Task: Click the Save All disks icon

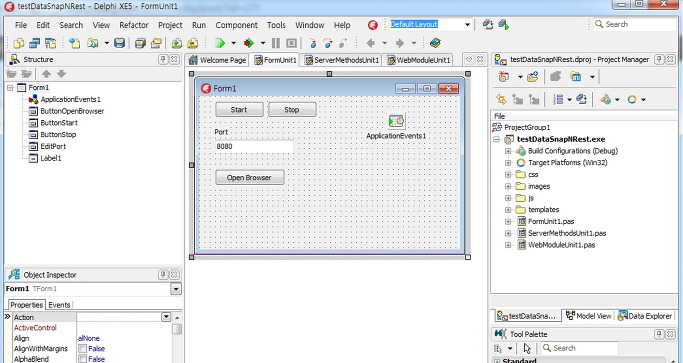Action: point(140,43)
